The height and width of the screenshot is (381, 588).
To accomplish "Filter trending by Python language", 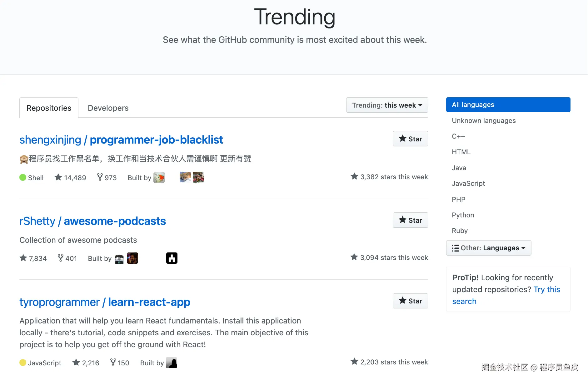I will point(463,215).
